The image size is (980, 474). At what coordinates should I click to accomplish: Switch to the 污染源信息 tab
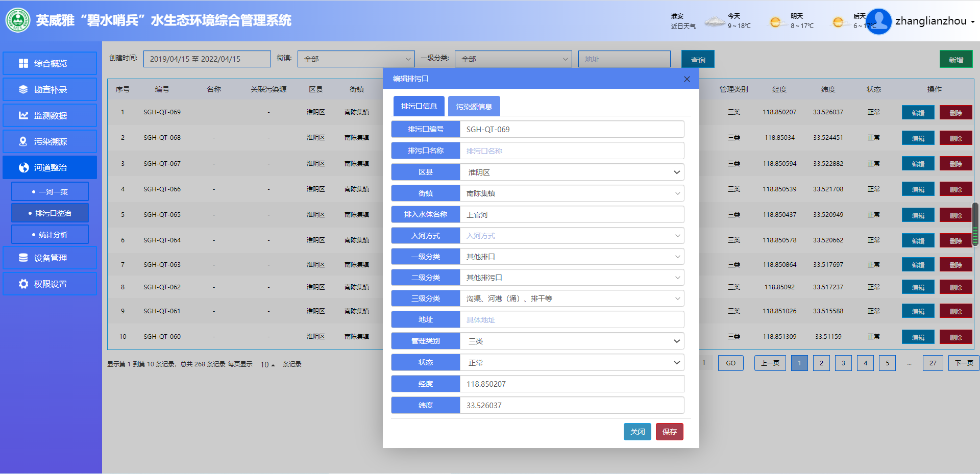point(474,107)
